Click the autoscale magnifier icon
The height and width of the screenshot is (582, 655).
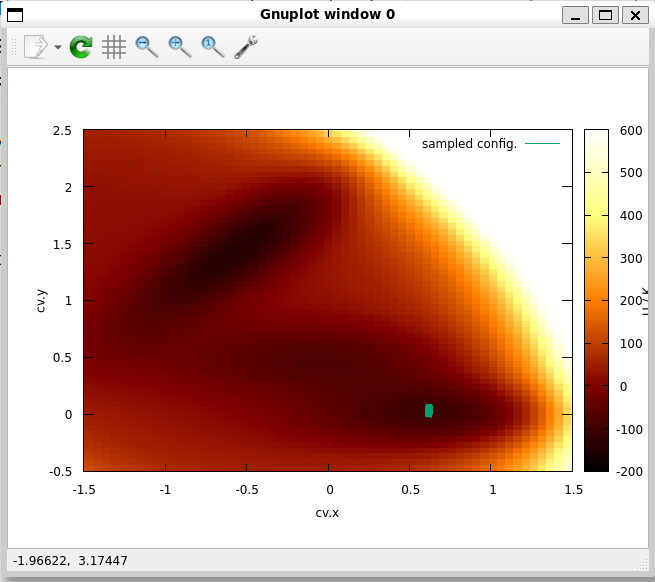tap(213, 47)
